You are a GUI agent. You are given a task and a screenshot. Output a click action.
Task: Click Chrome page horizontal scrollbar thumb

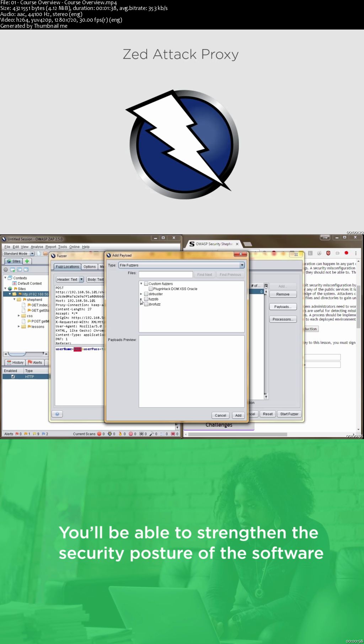tap(237, 434)
